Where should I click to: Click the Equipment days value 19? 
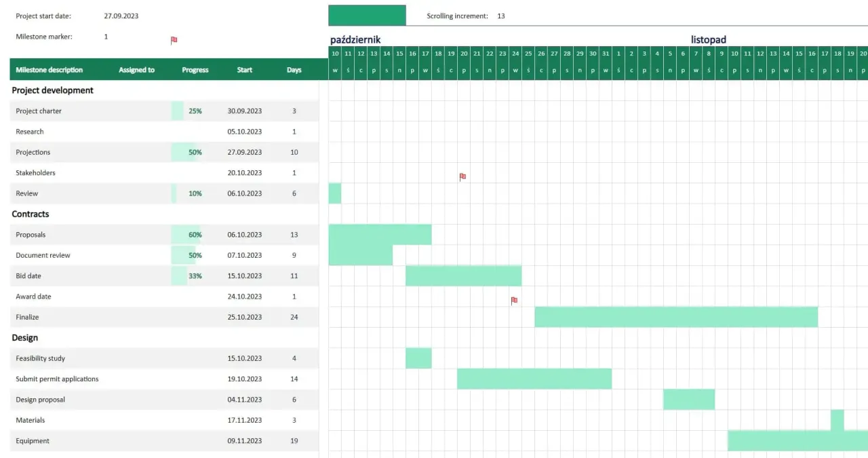click(294, 441)
